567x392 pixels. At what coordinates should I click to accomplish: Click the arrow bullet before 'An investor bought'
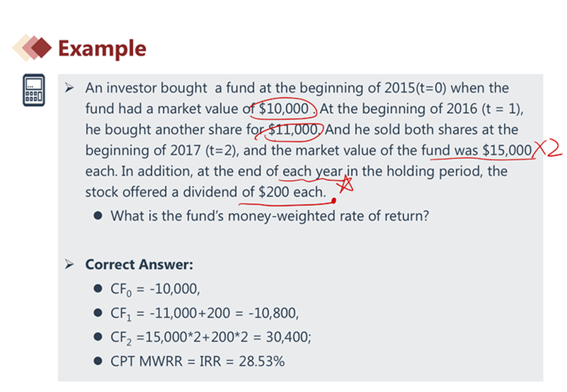click(x=70, y=89)
